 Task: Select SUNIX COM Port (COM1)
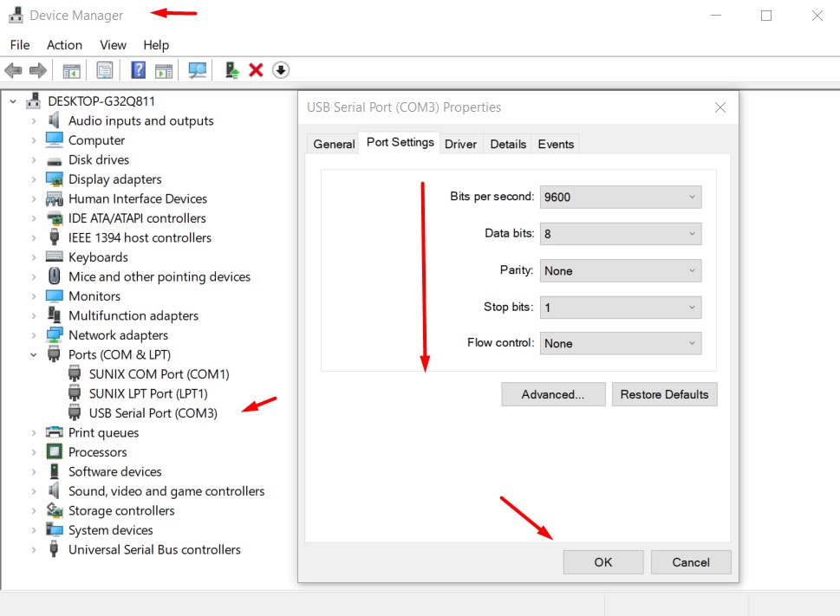point(160,373)
